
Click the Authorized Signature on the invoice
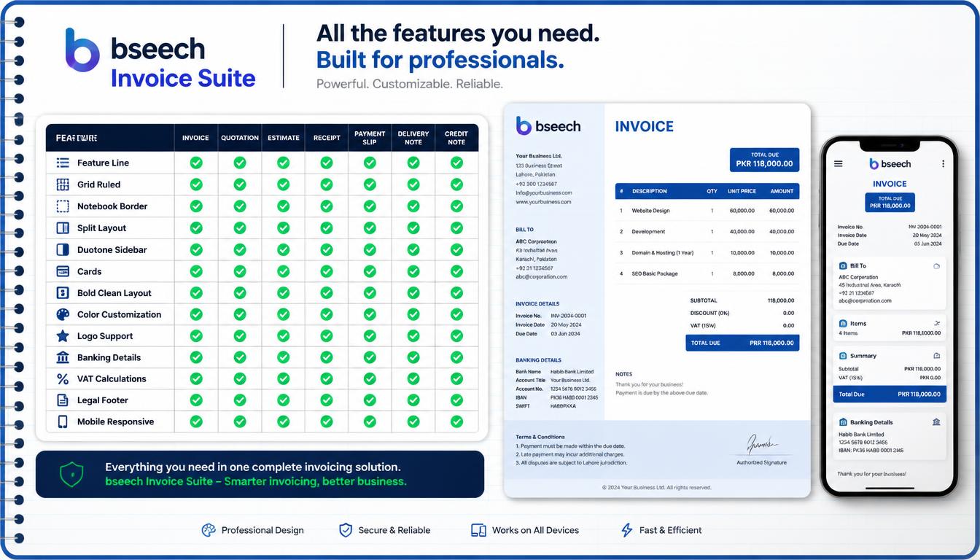point(760,449)
